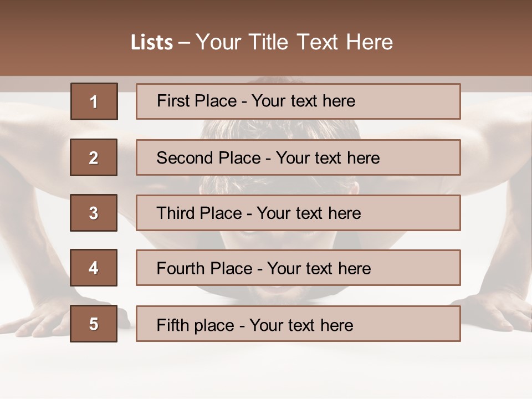Select the number 2 square shape
532x399 pixels.
(x=94, y=157)
